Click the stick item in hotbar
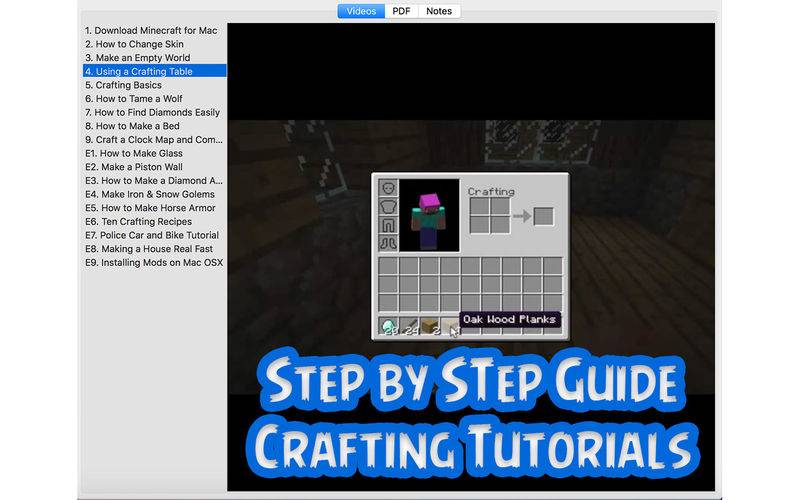Viewport: 800px width, 500px height. coord(409,326)
